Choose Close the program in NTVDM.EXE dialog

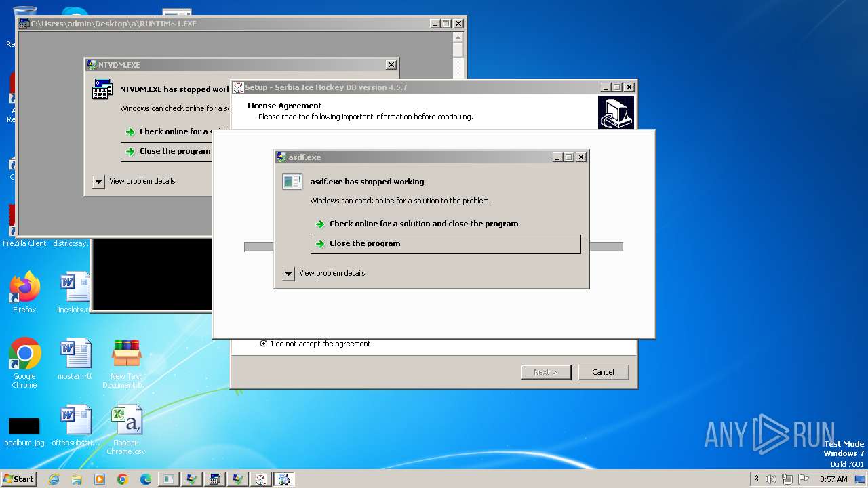tap(166, 152)
